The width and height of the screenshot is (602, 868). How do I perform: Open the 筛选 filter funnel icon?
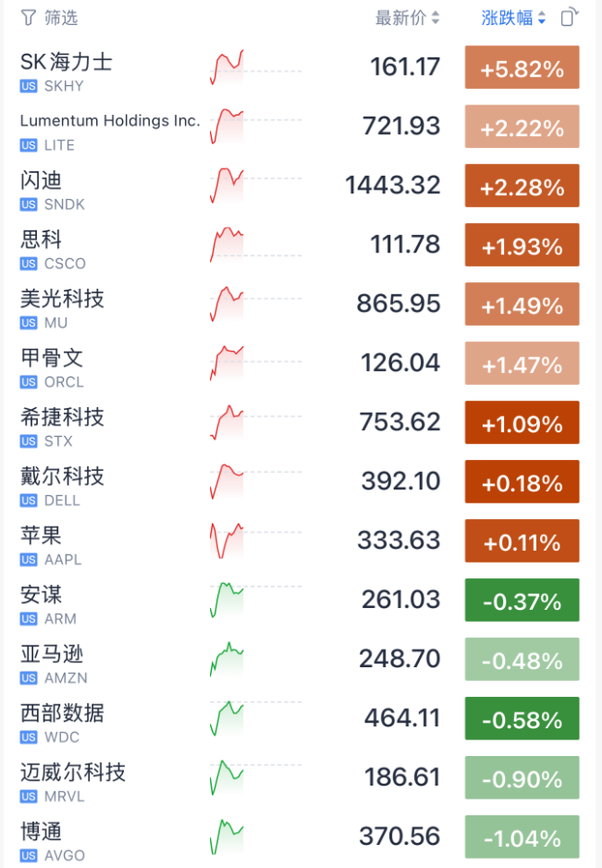pyautogui.click(x=29, y=19)
